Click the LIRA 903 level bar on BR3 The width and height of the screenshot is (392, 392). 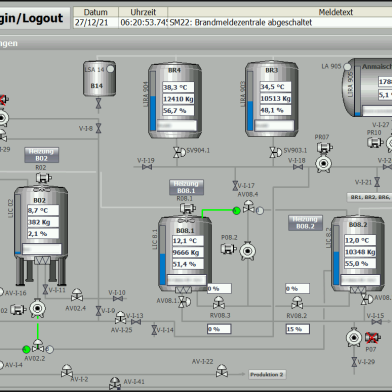[x=250, y=100]
